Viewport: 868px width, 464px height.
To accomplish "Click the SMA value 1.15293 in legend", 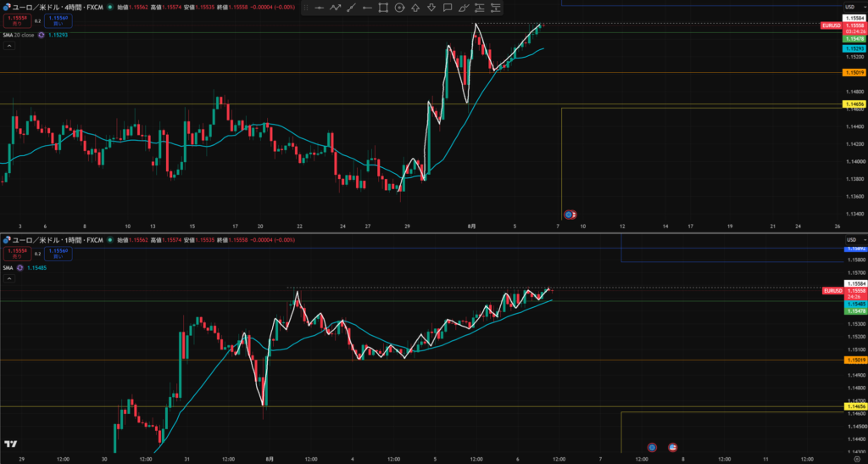I will (58, 35).
